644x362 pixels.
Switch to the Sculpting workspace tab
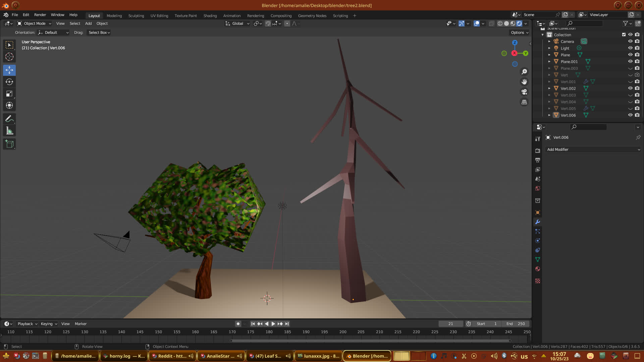click(136, 16)
